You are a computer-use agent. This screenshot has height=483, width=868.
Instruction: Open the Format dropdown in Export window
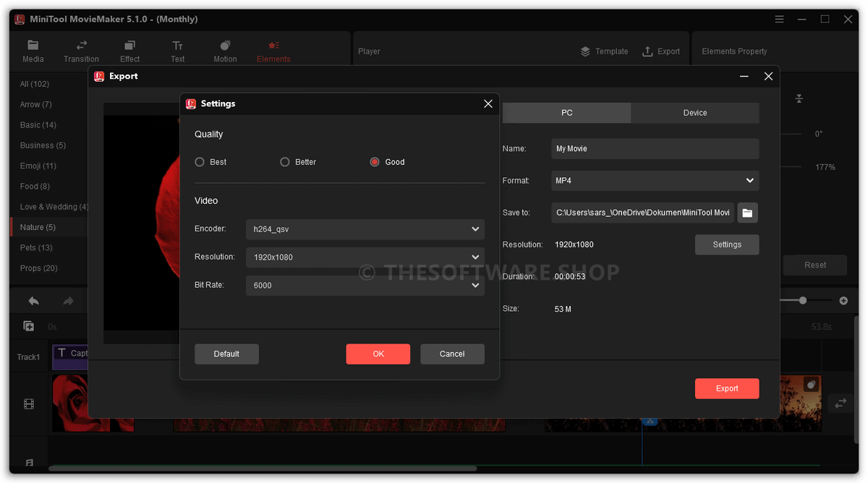[655, 181]
